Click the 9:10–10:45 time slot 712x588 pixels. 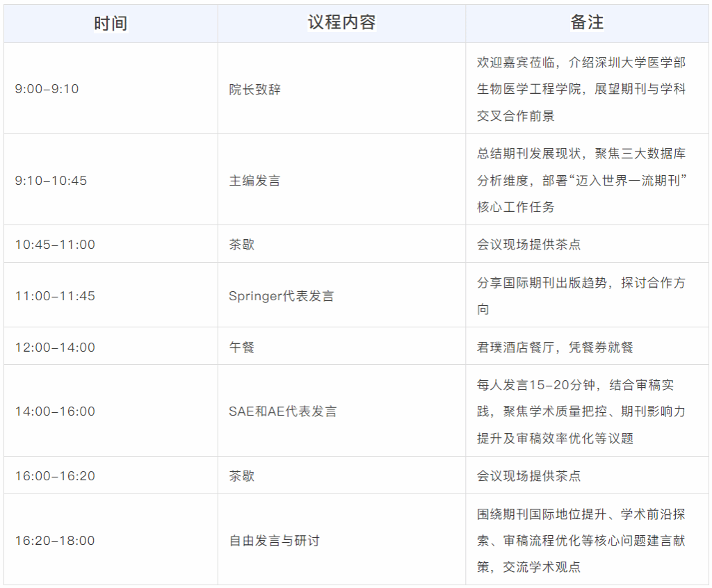coord(51,181)
